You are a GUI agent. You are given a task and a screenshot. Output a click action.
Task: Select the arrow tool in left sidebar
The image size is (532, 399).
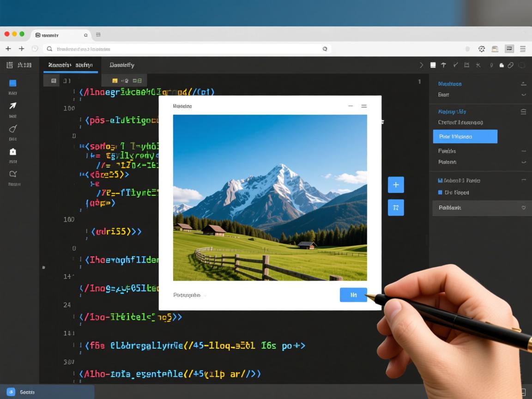click(13, 106)
